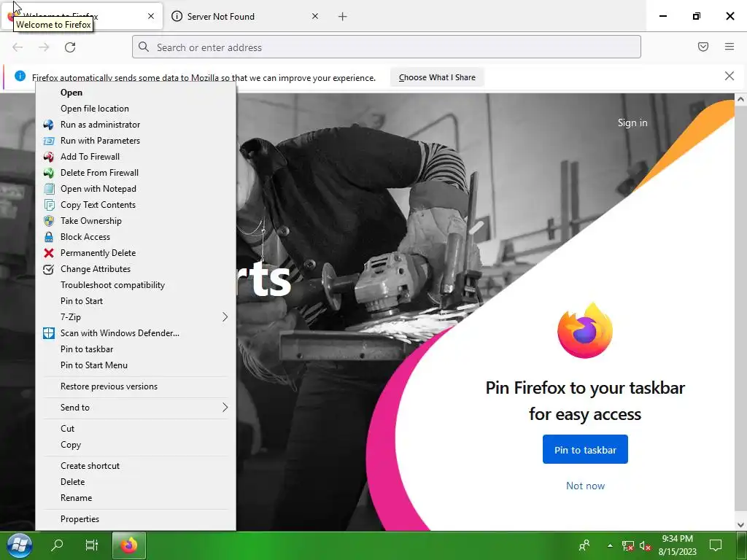Click the muted volume tray icon
This screenshot has height=560, width=747.
tap(645, 545)
